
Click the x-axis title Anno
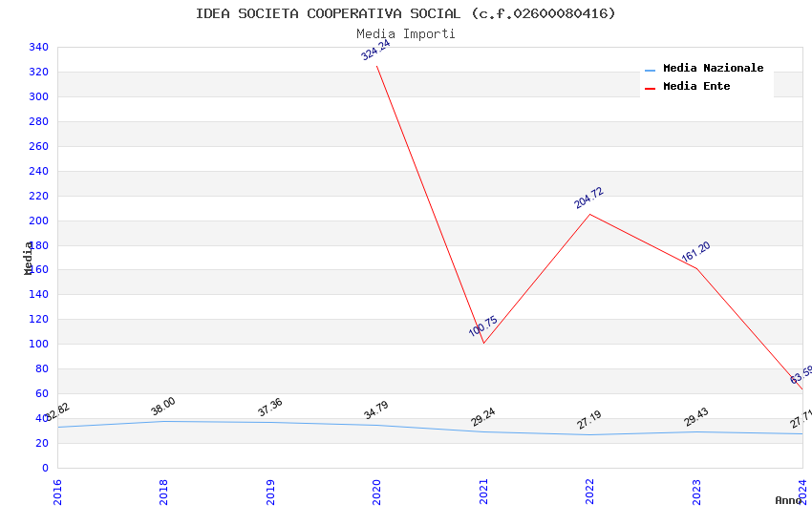(x=788, y=500)
